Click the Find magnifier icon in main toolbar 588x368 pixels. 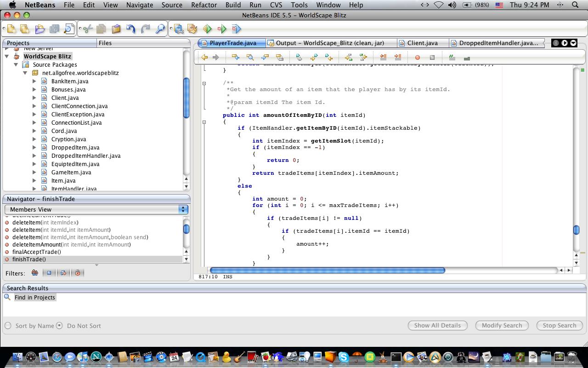(160, 29)
